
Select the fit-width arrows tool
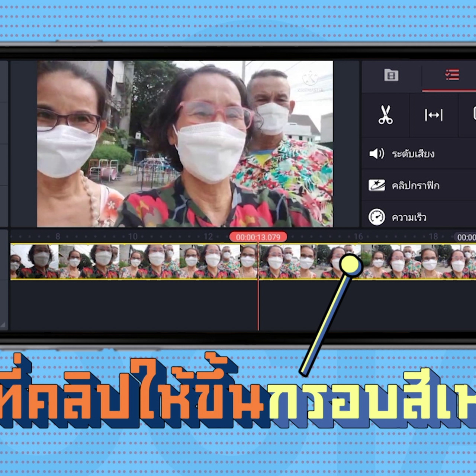(x=434, y=115)
